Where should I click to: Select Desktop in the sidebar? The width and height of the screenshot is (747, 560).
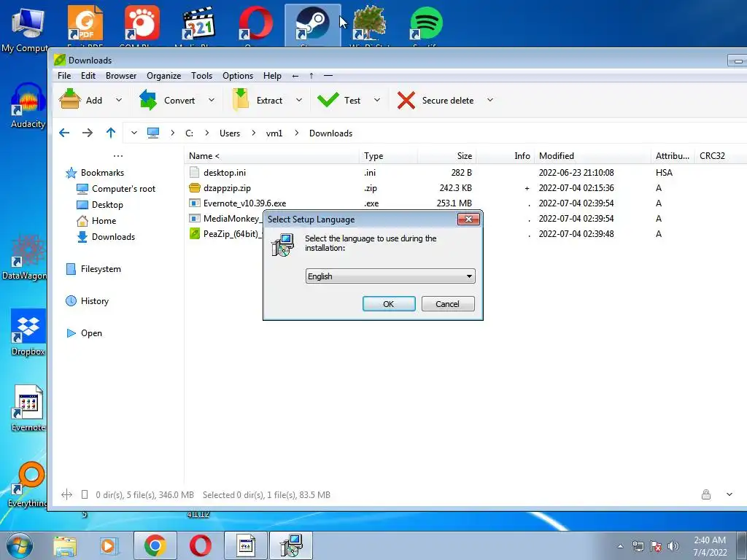point(99,205)
